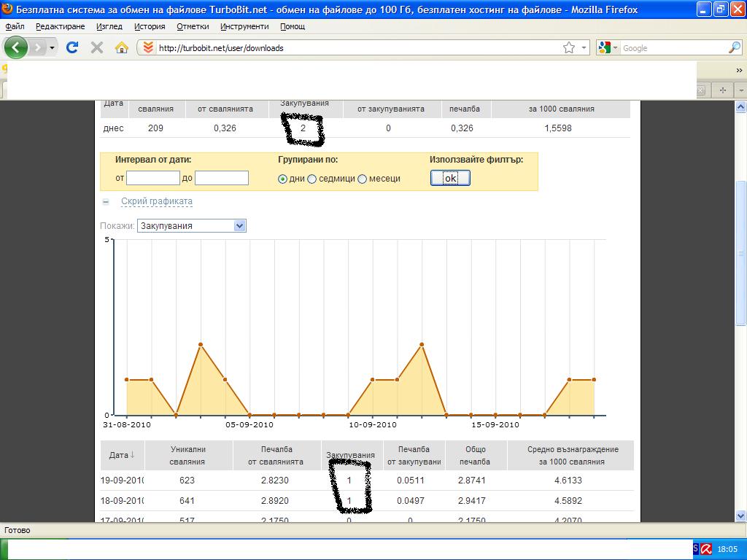This screenshot has height=560, width=747.
Task: Click the 'Общо печалба' column header
Action: [475, 455]
